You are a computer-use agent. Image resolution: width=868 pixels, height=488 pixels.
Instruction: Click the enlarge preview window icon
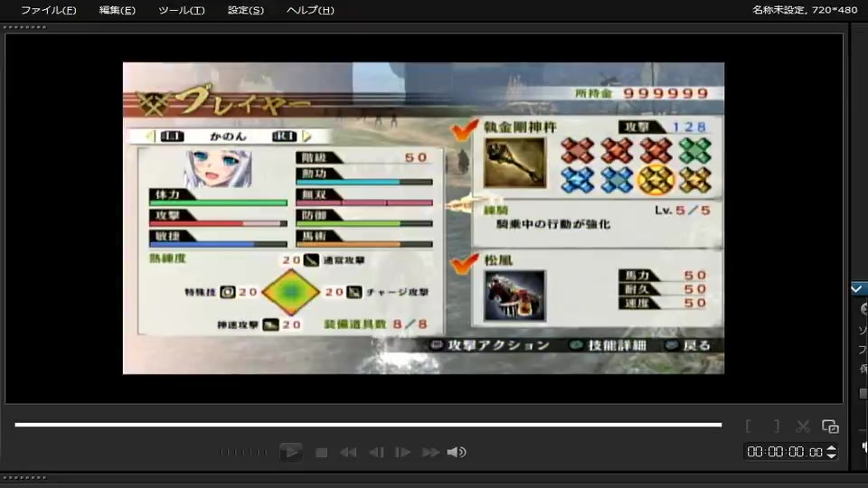pyautogui.click(x=830, y=426)
